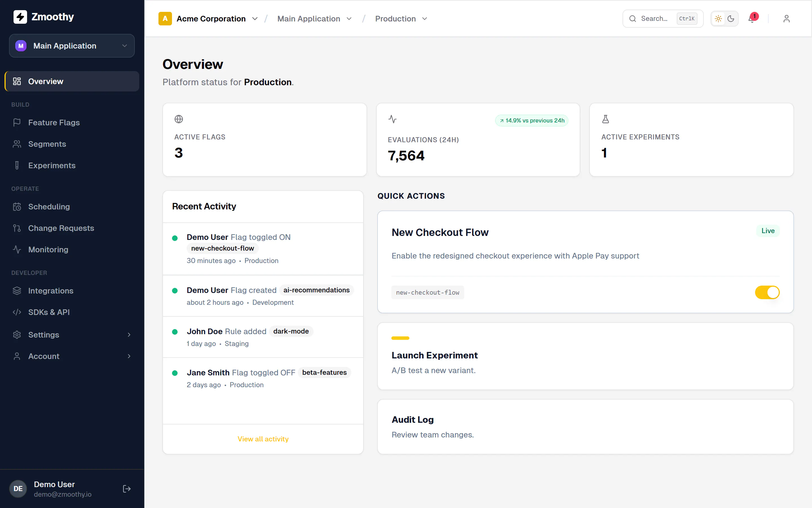The image size is (812, 508).
Task: Click the Change Requests branch icon
Action: tap(17, 228)
